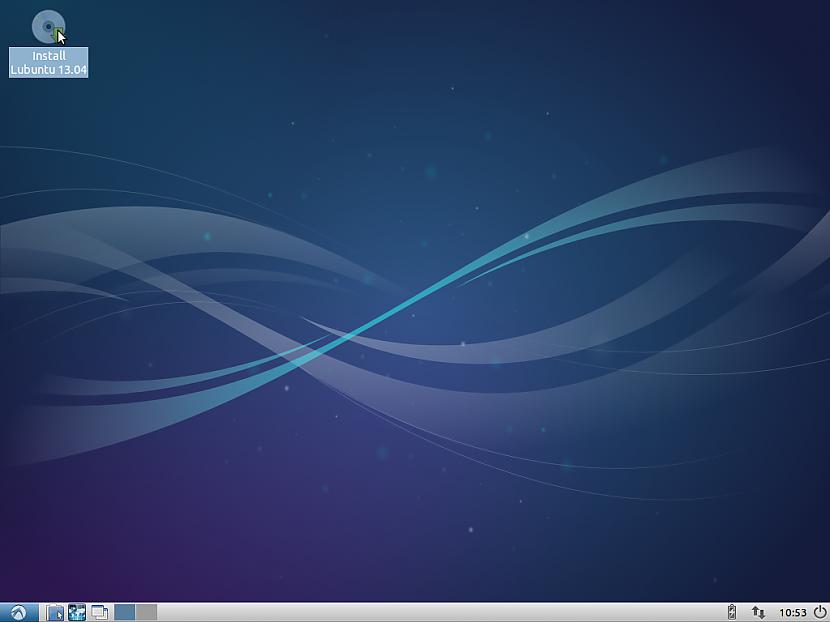Viewport: 830px width, 622px height.
Task: Switch to the first workspace
Action: coord(124,612)
